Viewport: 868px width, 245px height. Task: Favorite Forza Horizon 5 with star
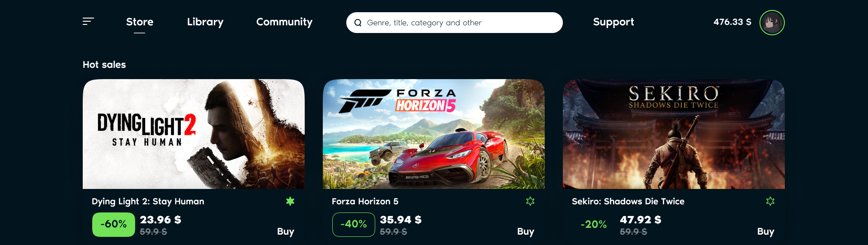click(530, 201)
